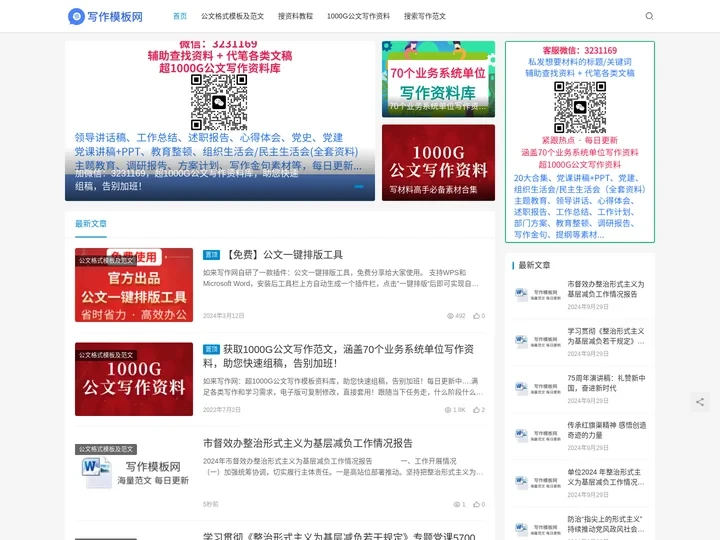The height and width of the screenshot is (540, 720).
Task: Click 公文格式模板及范文 tag on 1000G thumbnail
Action: click(x=106, y=355)
